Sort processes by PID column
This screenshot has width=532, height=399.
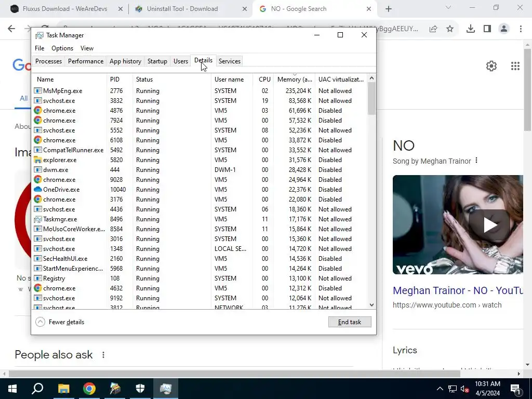[x=119, y=79]
